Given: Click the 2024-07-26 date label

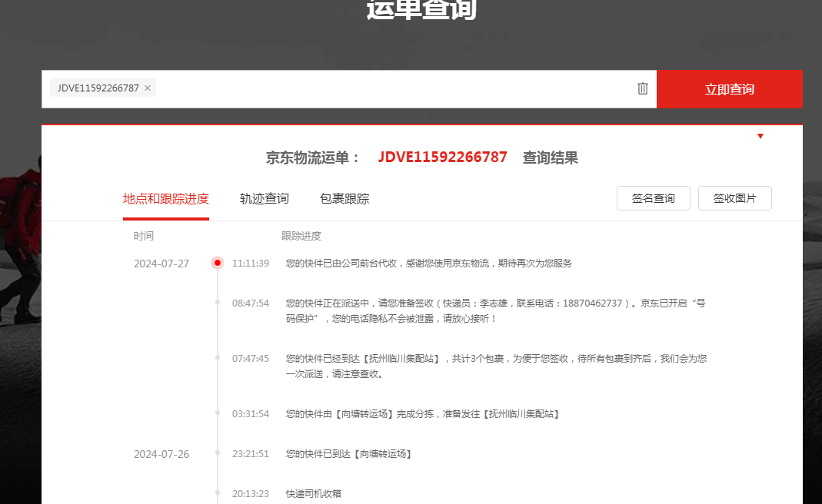Looking at the screenshot, I should click(161, 454).
